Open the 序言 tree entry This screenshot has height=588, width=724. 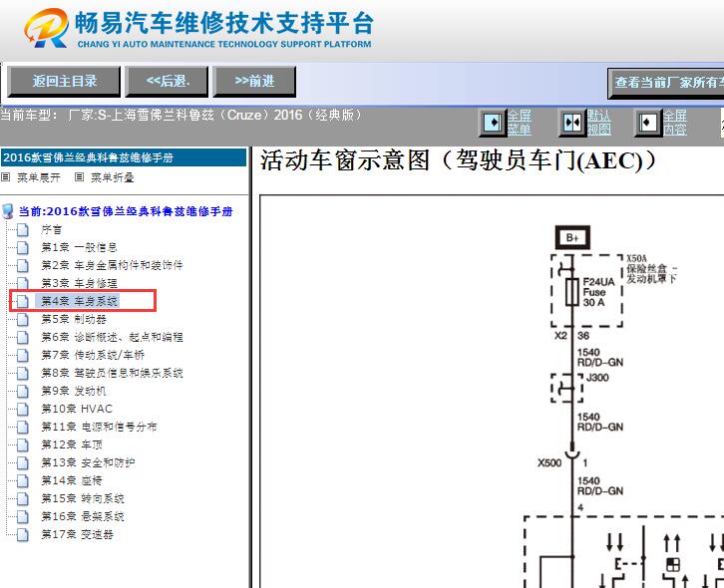[x=51, y=229]
